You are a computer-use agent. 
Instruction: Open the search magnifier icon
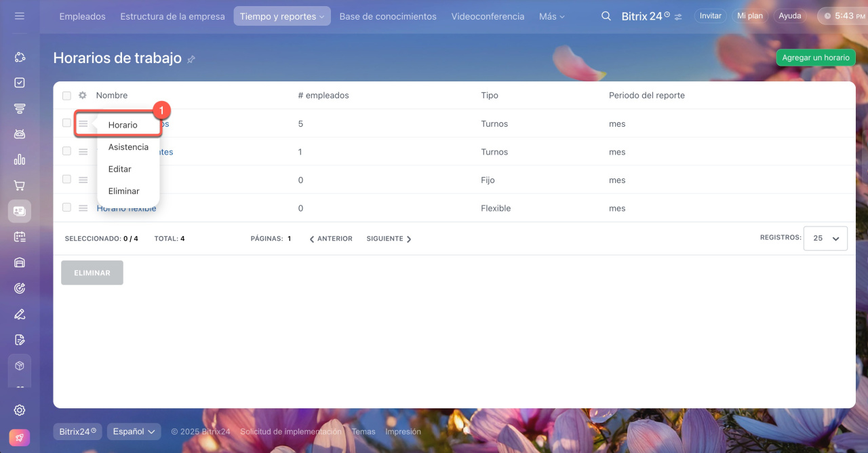[x=606, y=16]
